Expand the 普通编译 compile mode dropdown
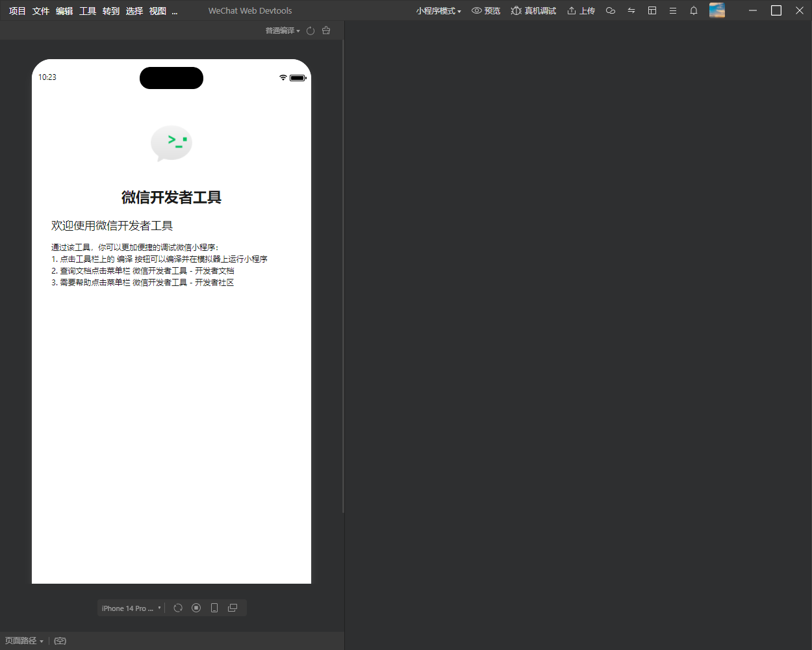 click(283, 31)
